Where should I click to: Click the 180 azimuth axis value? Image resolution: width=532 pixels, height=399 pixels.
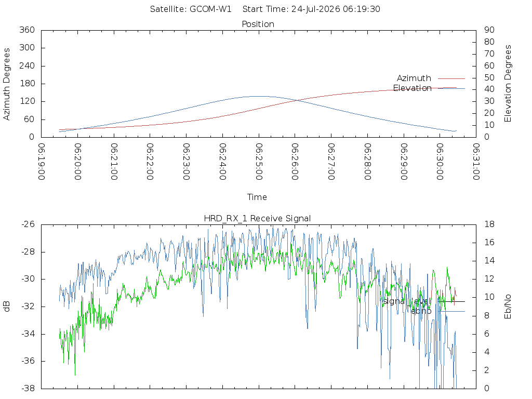[x=27, y=84]
